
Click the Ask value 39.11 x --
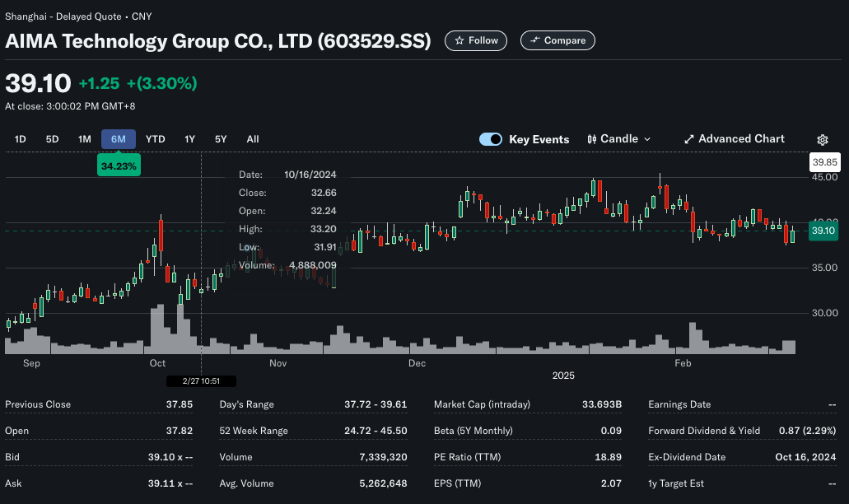[x=170, y=483]
